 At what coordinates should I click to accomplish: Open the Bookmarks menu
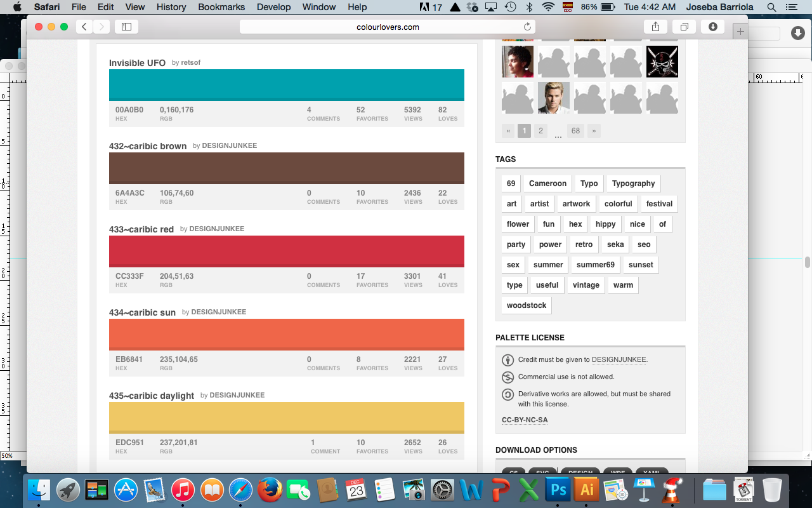(220, 7)
